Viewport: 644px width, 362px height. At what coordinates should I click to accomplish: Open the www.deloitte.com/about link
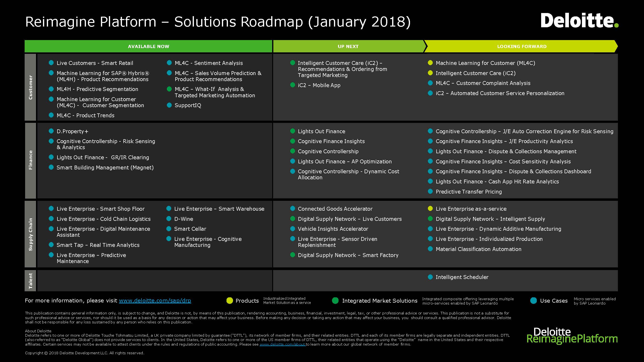(x=283, y=344)
